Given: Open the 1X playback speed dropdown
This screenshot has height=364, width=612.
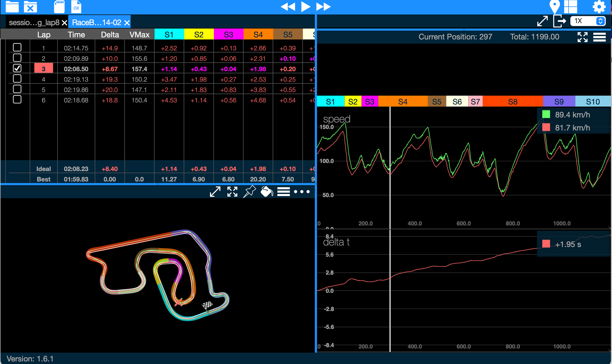Looking at the screenshot, I should [x=588, y=21].
